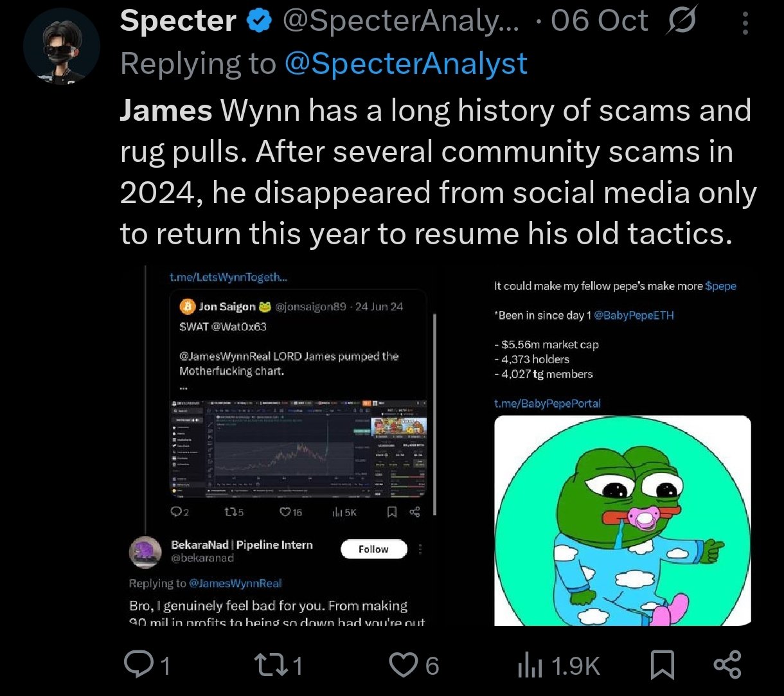Click the t.me/LetsWynnTogeth link
The image size is (784, 696).
pyautogui.click(x=228, y=278)
